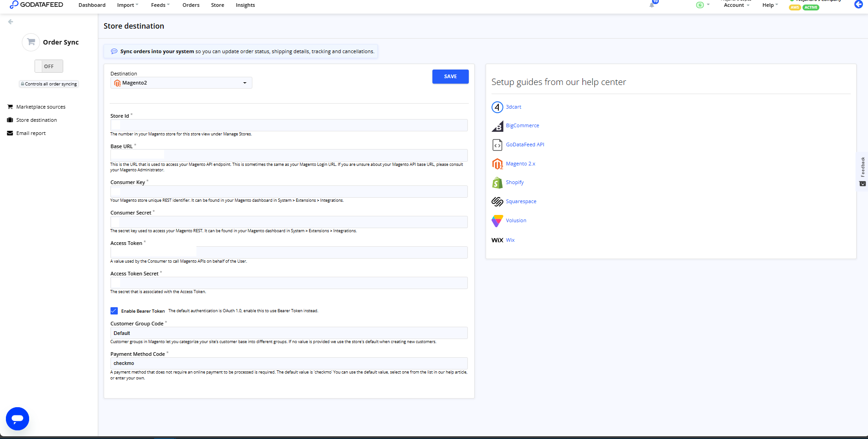
Task: Open the BigCommerce setup guide link
Action: pyautogui.click(x=522, y=126)
